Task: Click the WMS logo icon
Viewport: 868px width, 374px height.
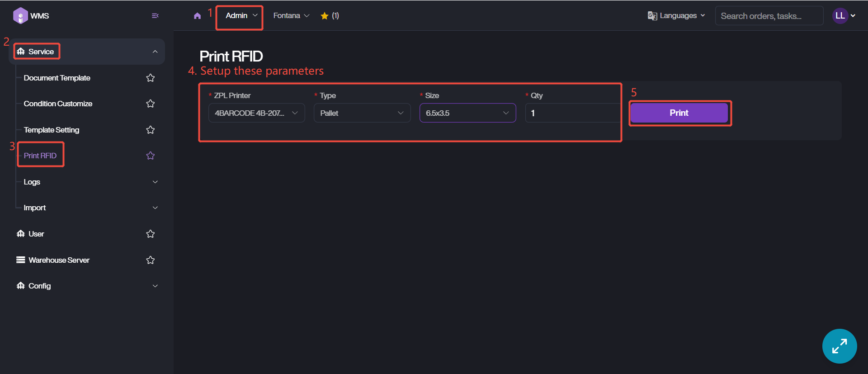Action: pyautogui.click(x=20, y=16)
